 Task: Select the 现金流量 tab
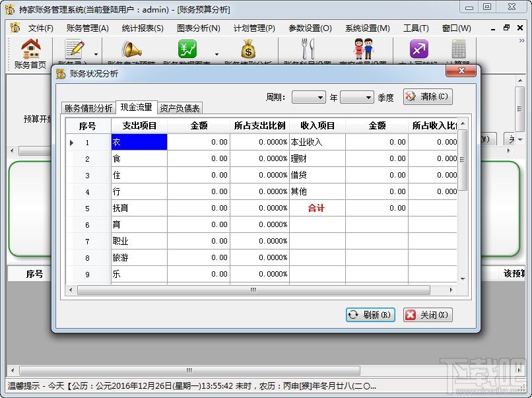point(137,107)
